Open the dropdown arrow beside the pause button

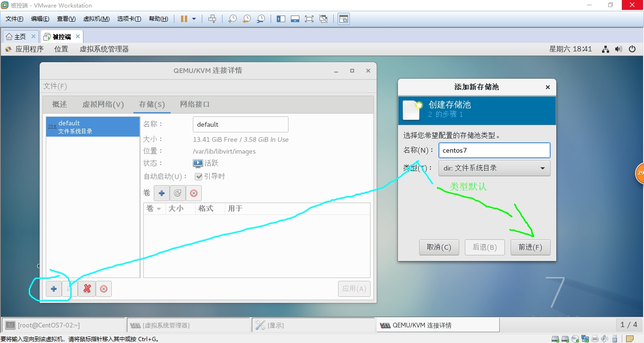(x=194, y=19)
